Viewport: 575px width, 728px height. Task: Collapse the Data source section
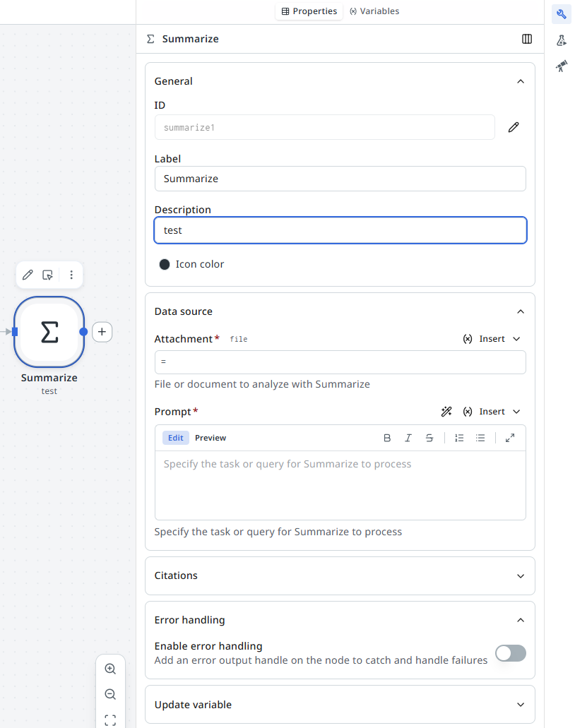[521, 311]
